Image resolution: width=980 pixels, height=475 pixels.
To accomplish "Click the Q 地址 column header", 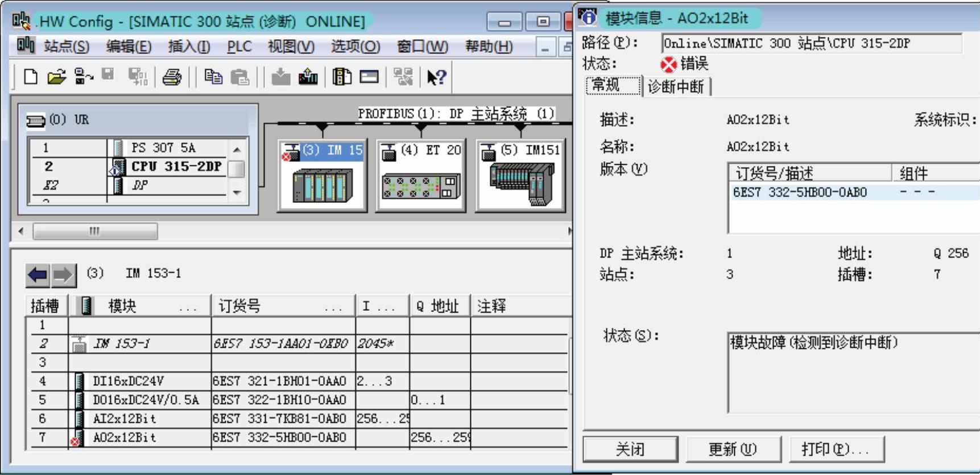I will coord(440,306).
